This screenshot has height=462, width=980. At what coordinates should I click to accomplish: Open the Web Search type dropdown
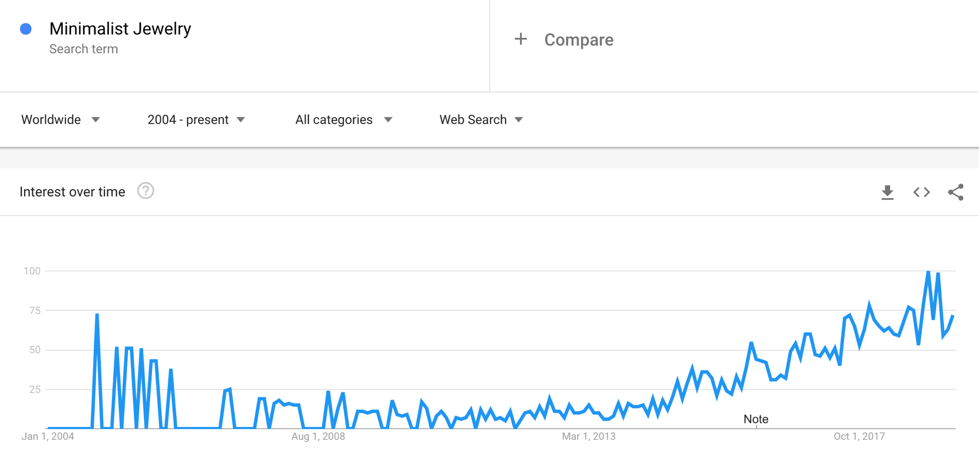pyautogui.click(x=481, y=120)
